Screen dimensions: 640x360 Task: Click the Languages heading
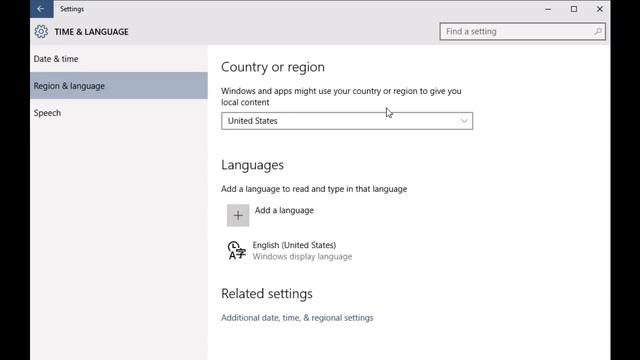click(x=252, y=165)
